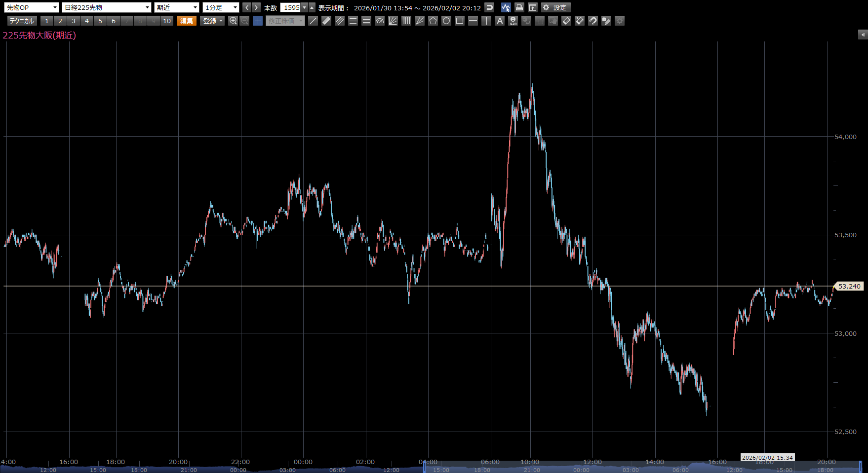Select the pentagon shape drawing tool
The image size is (868, 473).
click(433, 21)
